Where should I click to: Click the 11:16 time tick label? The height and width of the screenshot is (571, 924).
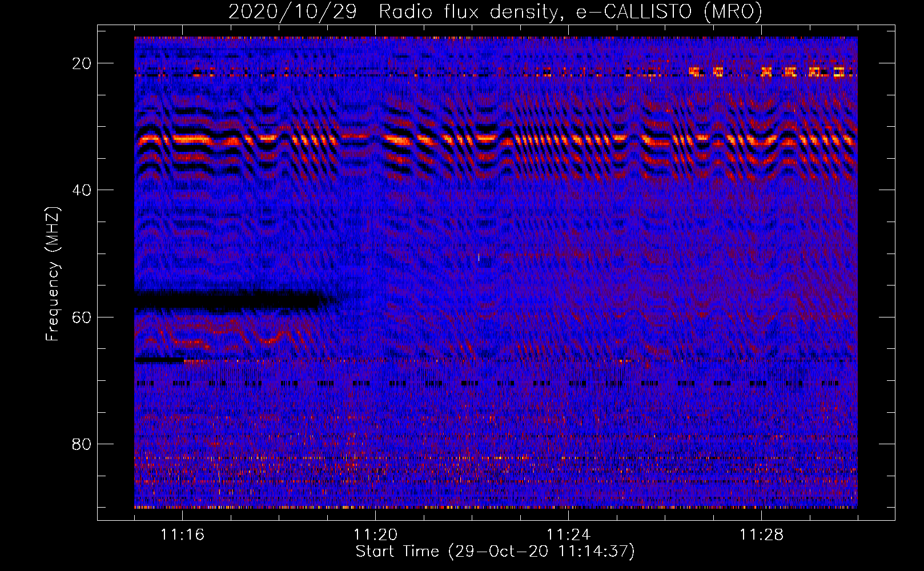[x=183, y=534]
